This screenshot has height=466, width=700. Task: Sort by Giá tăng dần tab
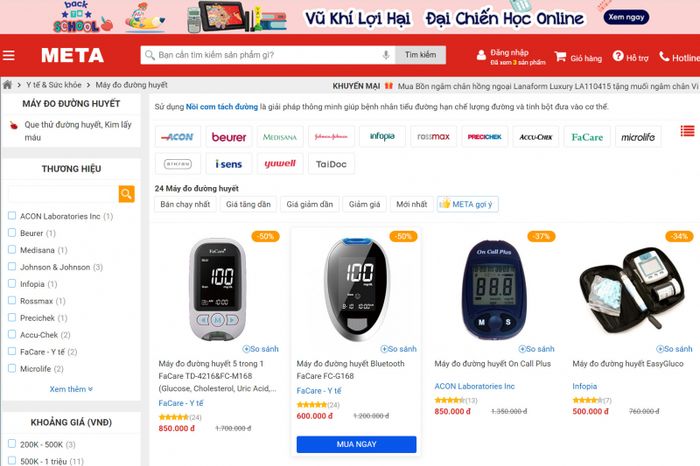tap(248, 204)
